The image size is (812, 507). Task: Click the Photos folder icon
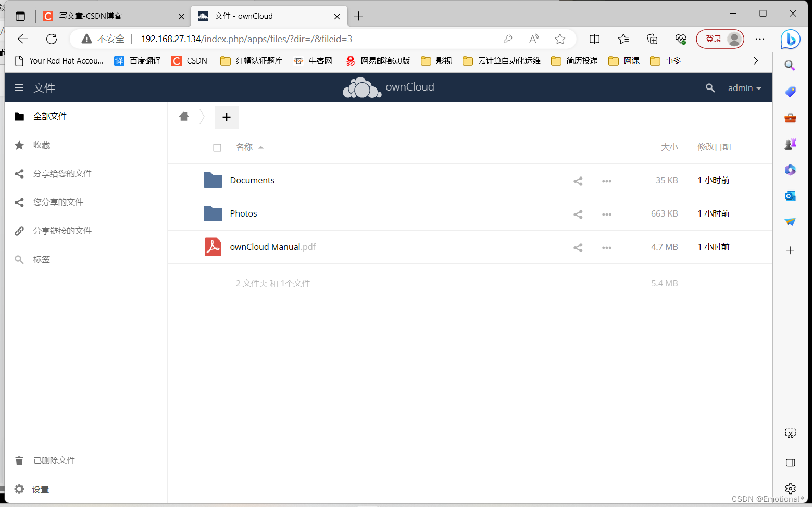[213, 213]
